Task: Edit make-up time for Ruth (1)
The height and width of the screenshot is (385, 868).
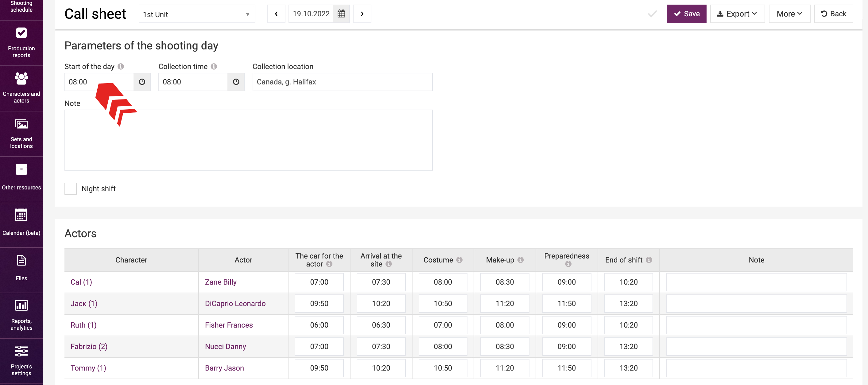Action: point(504,325)
